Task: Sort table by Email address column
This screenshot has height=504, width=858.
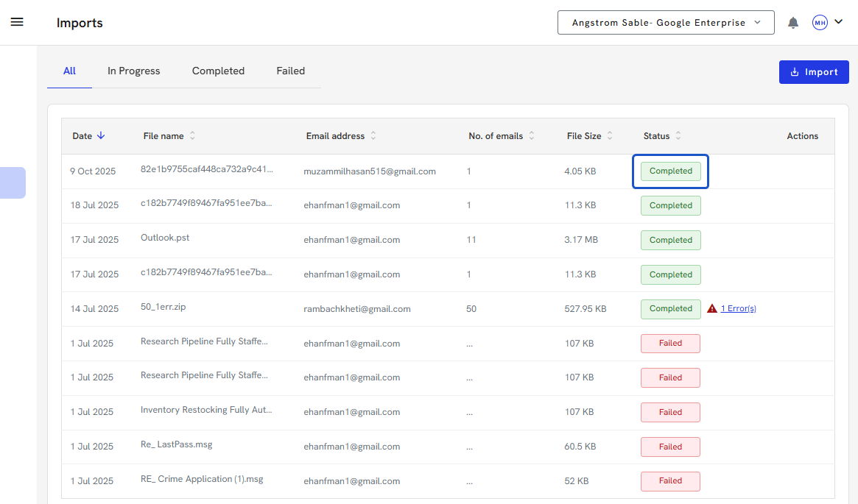Action: click(373, 136)
